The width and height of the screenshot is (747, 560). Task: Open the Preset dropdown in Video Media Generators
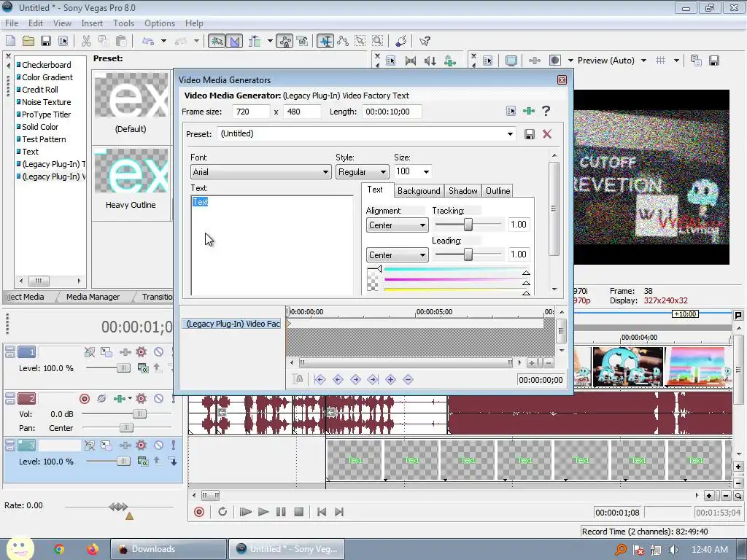click(510, 134)
